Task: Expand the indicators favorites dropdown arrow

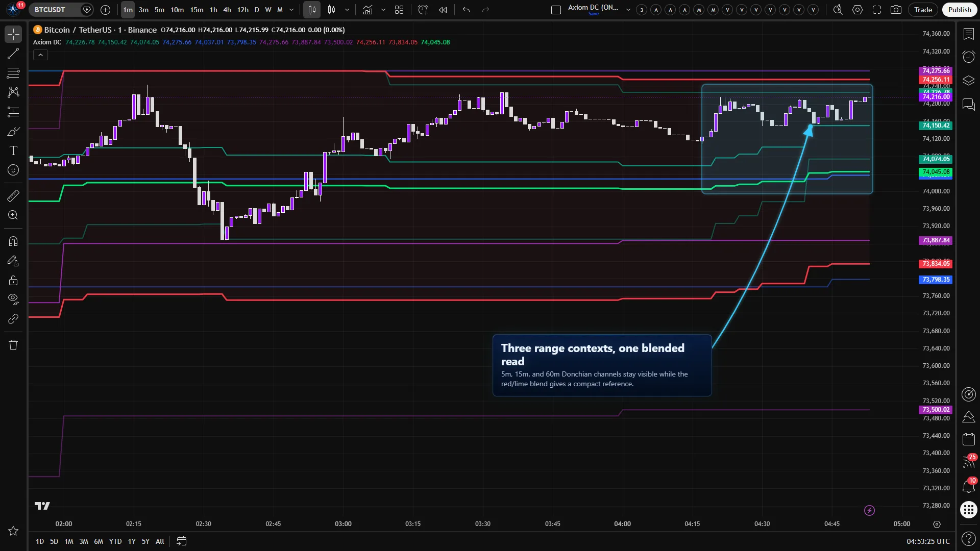Action: coord(383,10)
